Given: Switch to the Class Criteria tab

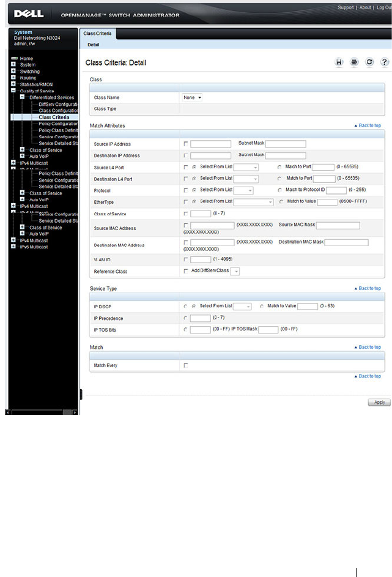Looking at the screenshot, I should (x=97, y=34).
